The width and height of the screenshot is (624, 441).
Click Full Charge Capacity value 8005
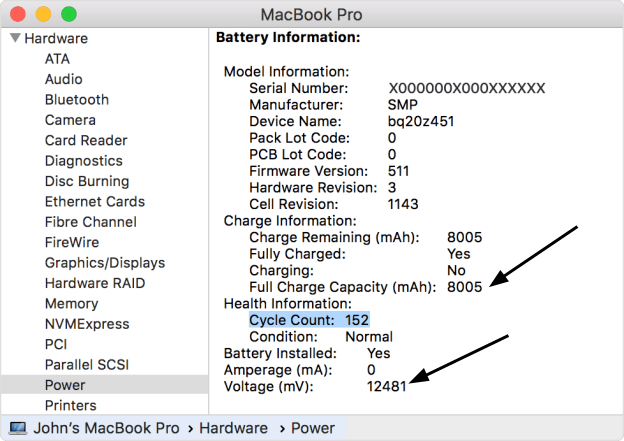(x=464, y=287)
